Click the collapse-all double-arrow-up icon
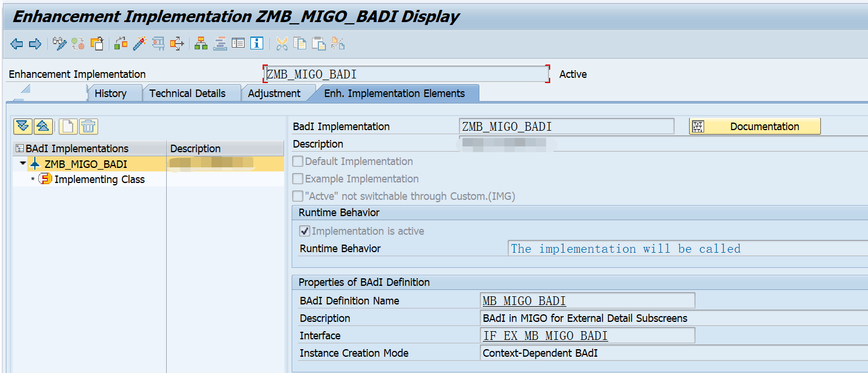Viewport: 868px width, 373px height. 43,126
